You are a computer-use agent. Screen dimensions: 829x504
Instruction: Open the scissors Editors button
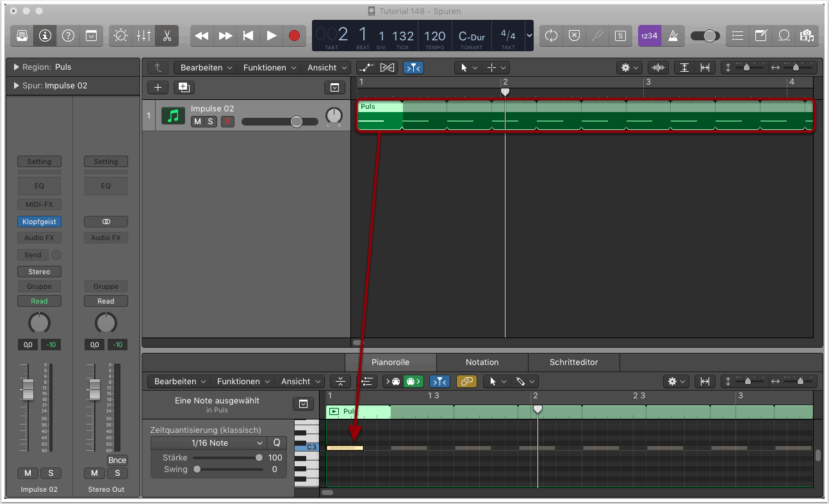[x=167, y=36]
